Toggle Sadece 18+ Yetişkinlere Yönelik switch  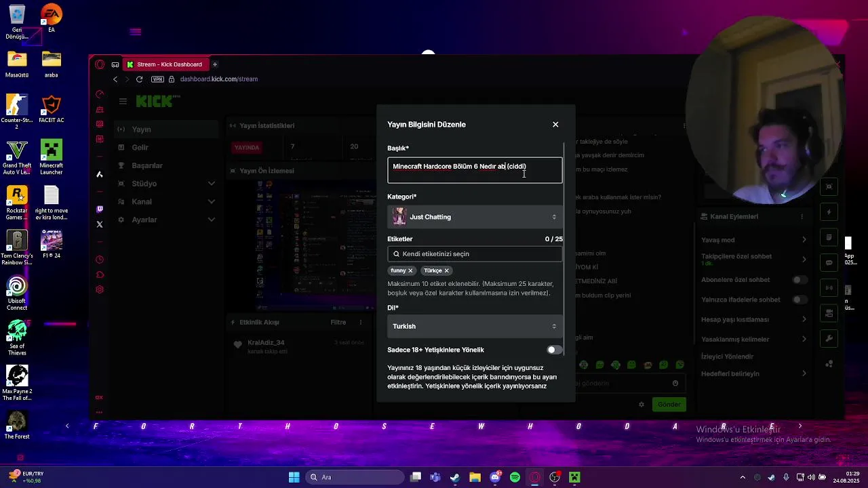pyautogui.click(x=554, y=350)
